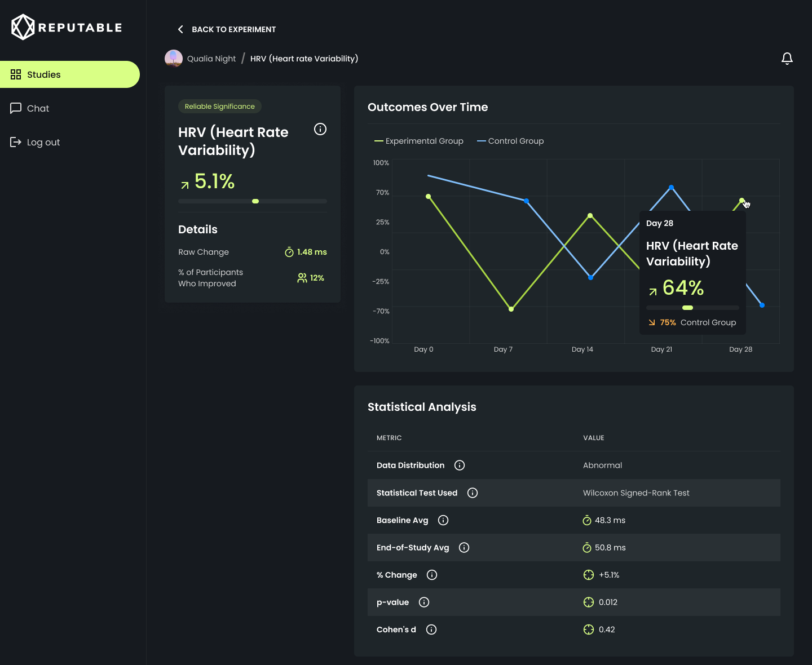Open the Chat page
This screenshot has width=812, height=665.
click(30, 108)
